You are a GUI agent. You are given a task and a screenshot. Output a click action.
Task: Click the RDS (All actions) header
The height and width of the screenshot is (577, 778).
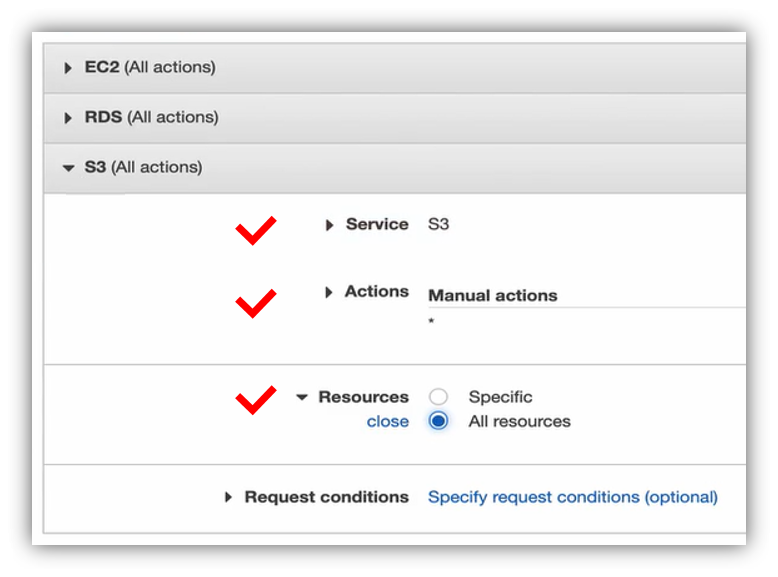pos(151,118)
